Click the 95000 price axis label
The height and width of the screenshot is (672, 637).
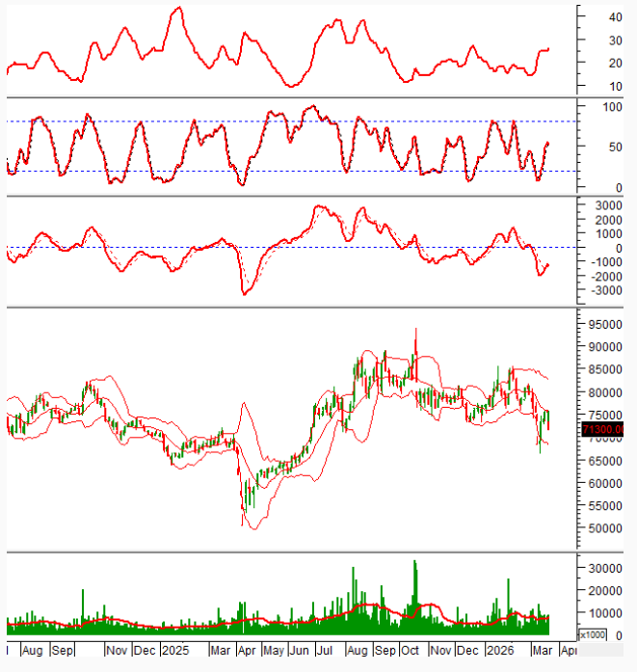point(606,325)
